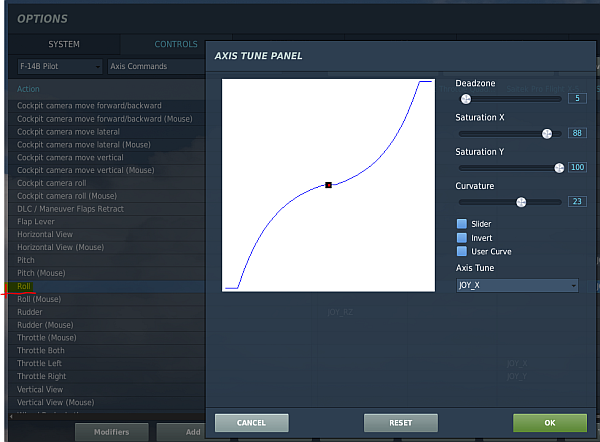Screen dimensions: 600x442
Task: Toggle the Invert checkbox
Action: (462, 238)
